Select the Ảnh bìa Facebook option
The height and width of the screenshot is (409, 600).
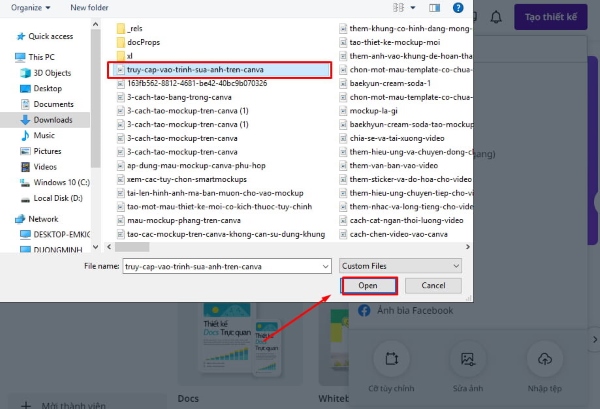(x=406, y=311)
